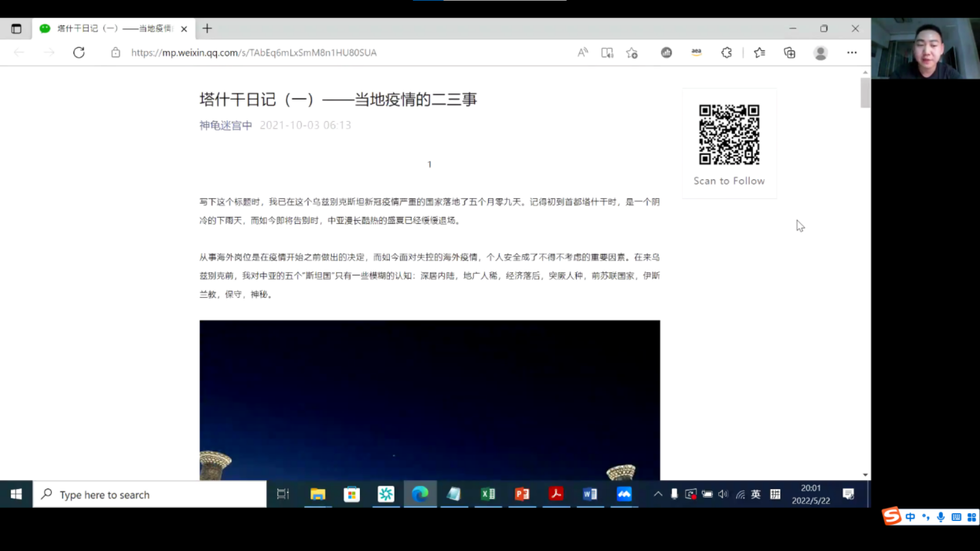This screenshot has height=551, width=980.
Task: Open the tab actions menu
Action: pyautogui.click(x=16, y=29)
